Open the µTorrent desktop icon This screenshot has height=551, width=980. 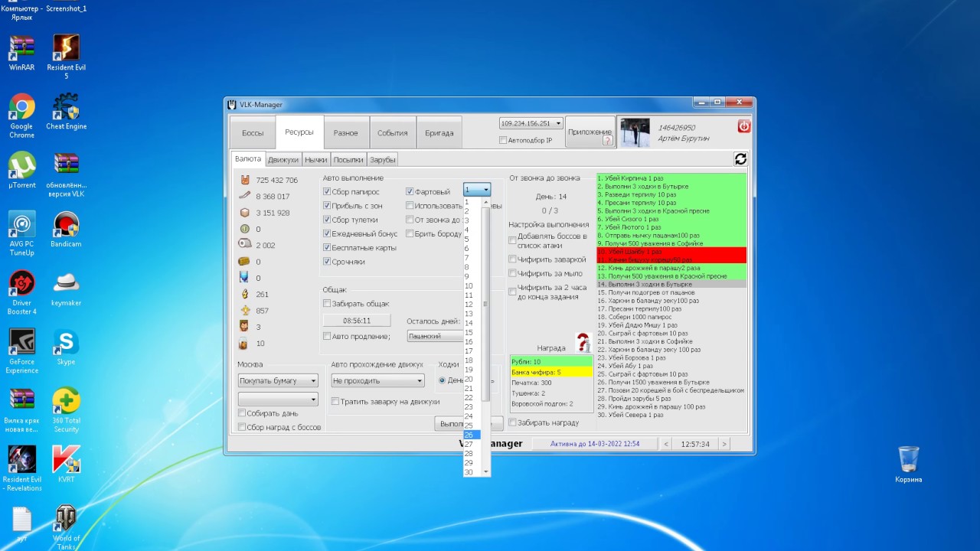(21, 170)
